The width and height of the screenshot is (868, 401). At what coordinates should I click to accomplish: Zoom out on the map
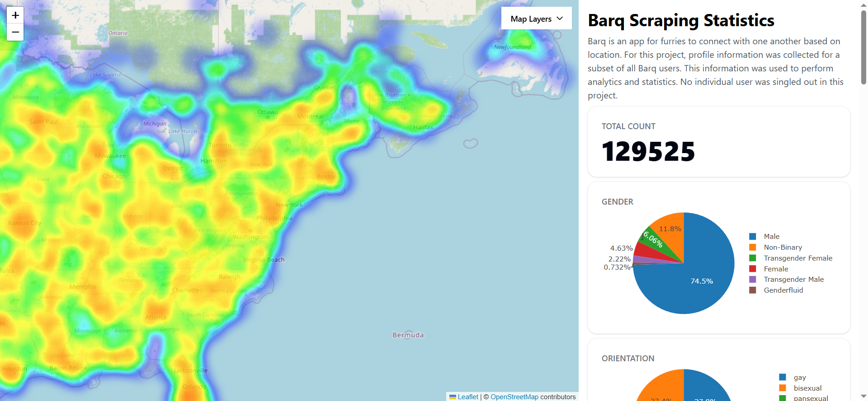15,32
